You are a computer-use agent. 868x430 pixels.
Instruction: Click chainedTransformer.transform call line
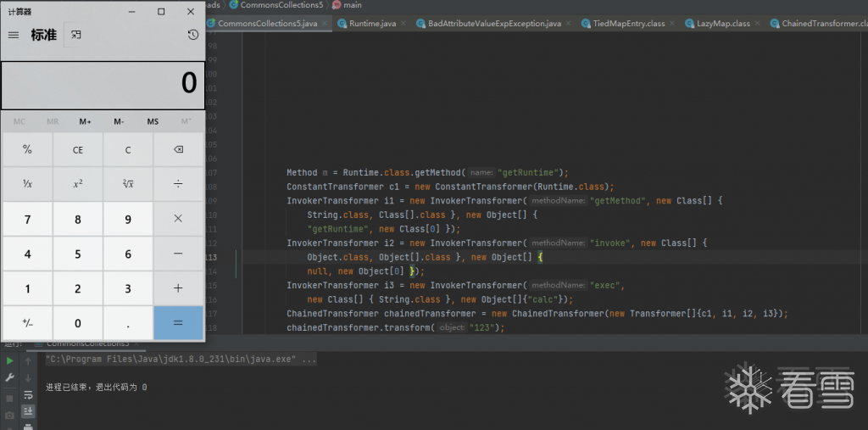coord(396,328)
